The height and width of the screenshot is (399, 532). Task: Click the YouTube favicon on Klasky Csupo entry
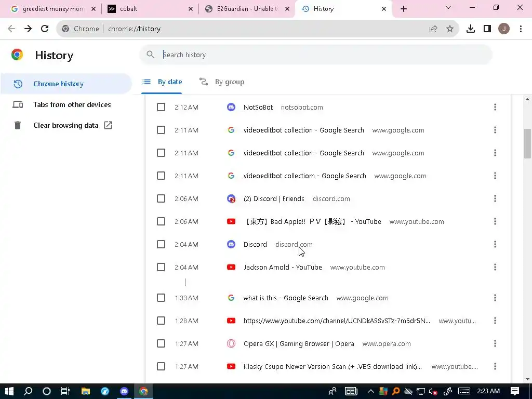pos(231,366)
